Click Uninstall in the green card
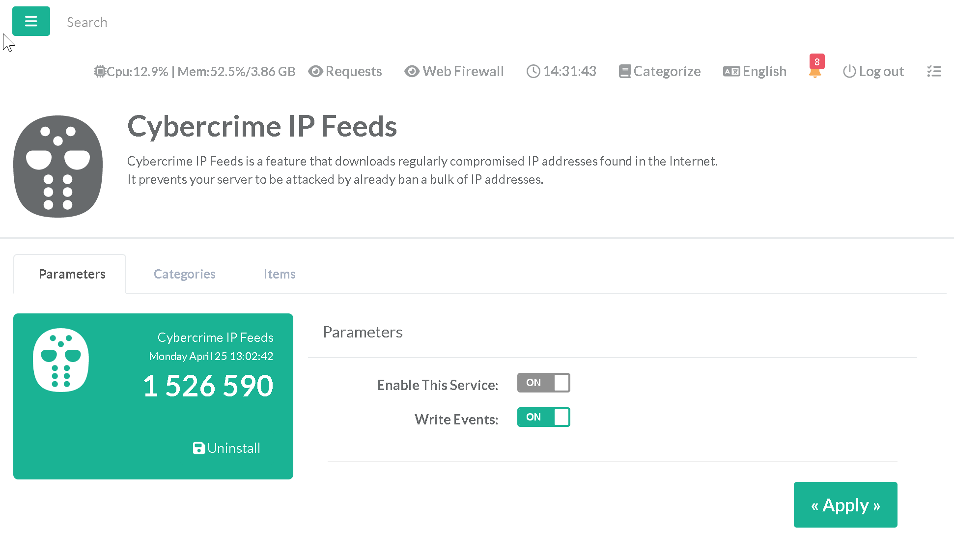The width and height of the screenshot is (954, 560). 226,448
